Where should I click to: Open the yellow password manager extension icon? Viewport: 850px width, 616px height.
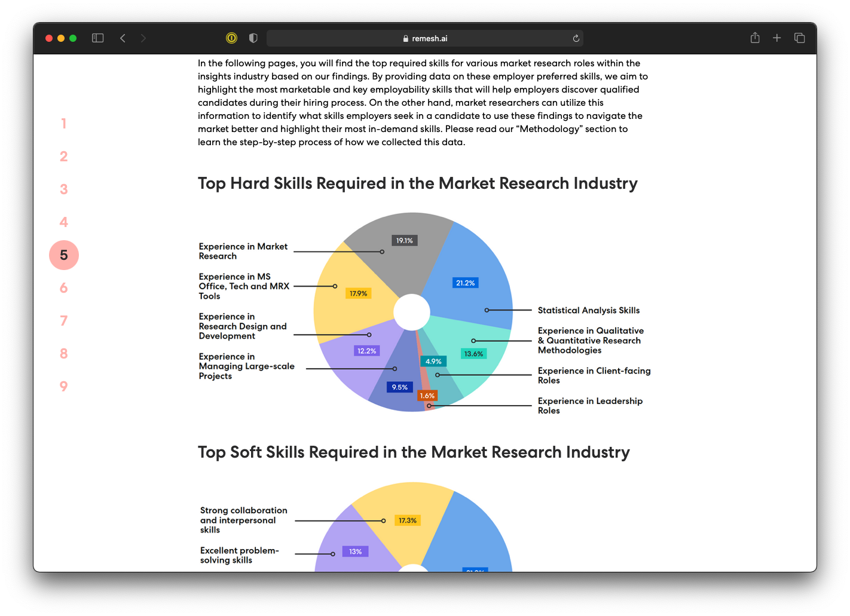click(231, 38)
